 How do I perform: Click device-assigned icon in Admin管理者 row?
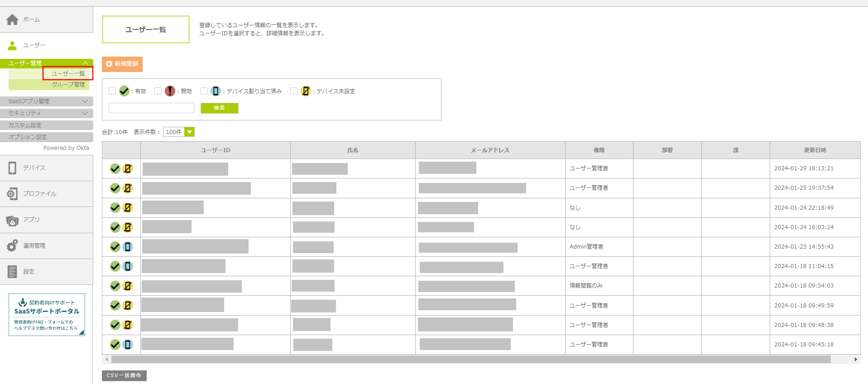click(128, 247)
